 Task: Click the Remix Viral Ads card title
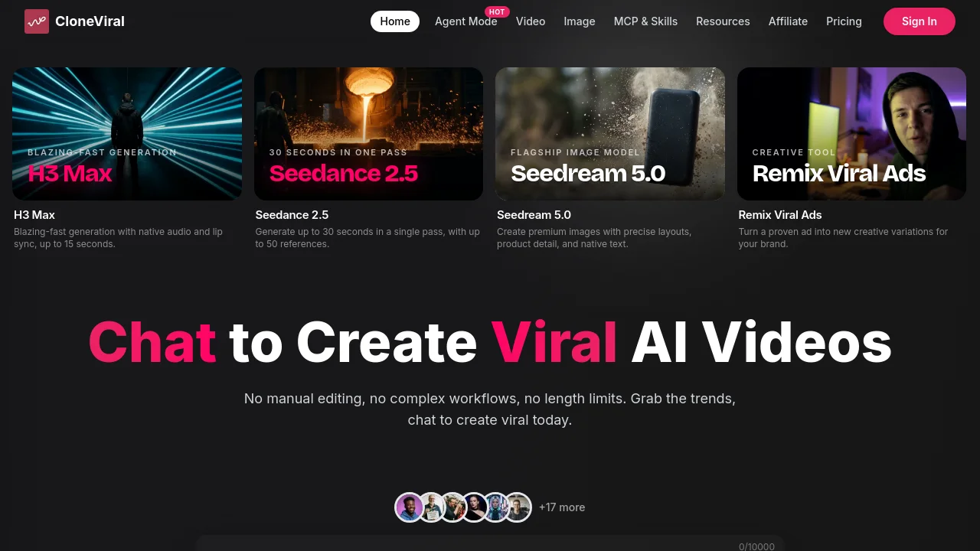tap(779, 215)
